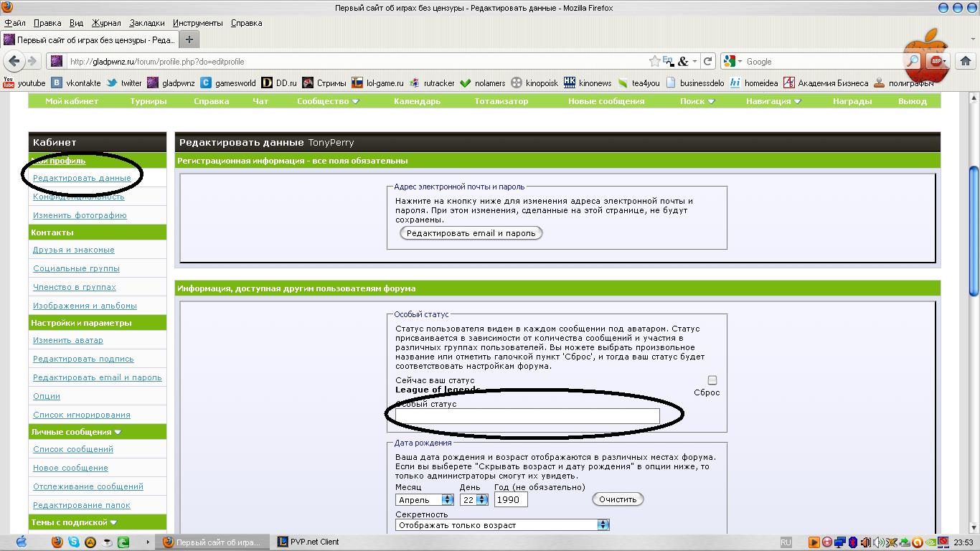The height and width of the screenshot is (551, 980).
Task: Click the search magnifier icon
Action: click(x=913, y=62)
